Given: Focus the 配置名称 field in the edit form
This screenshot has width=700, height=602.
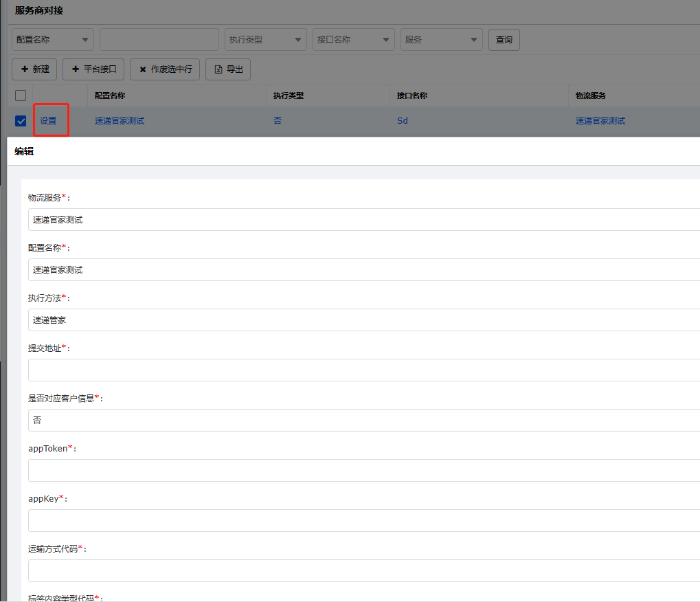Looking at the screenshot, I should 364,270.
